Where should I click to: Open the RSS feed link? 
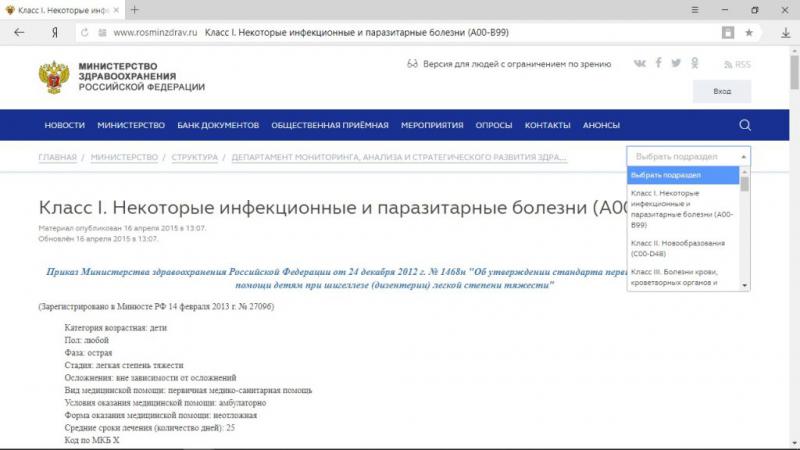pyautogui.click(x=736, y=64)
